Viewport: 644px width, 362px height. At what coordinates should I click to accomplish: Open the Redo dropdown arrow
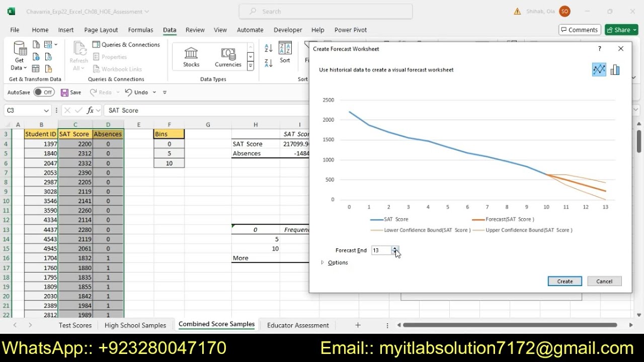point(118,93)
